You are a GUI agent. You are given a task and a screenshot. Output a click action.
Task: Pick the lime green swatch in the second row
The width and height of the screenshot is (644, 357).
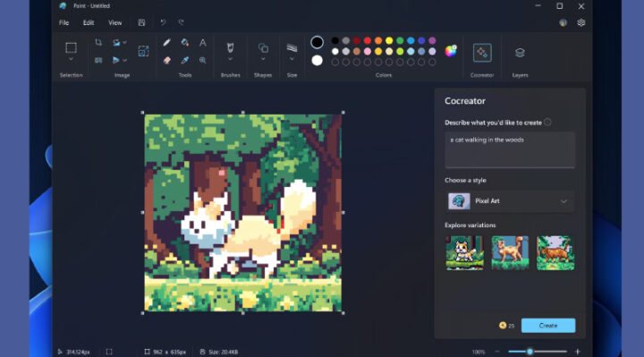400,51
